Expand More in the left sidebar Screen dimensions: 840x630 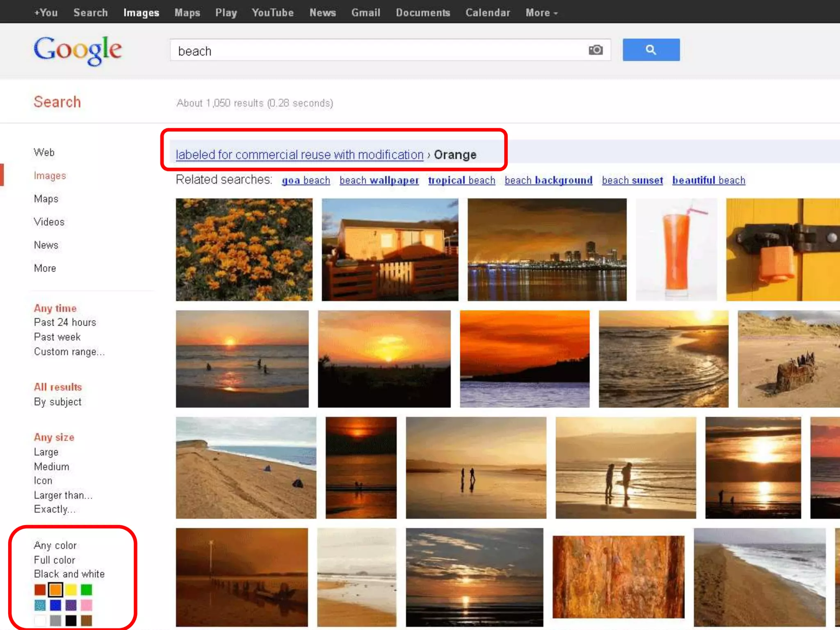pos(45,268)
